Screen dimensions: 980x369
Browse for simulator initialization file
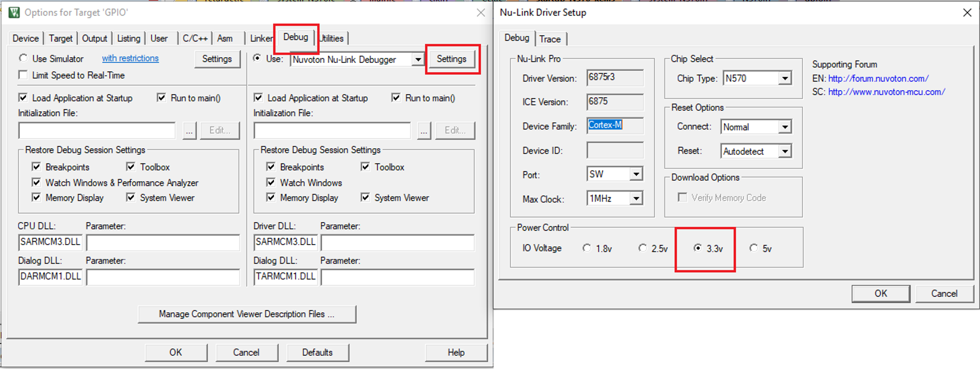tap(189, 130)
